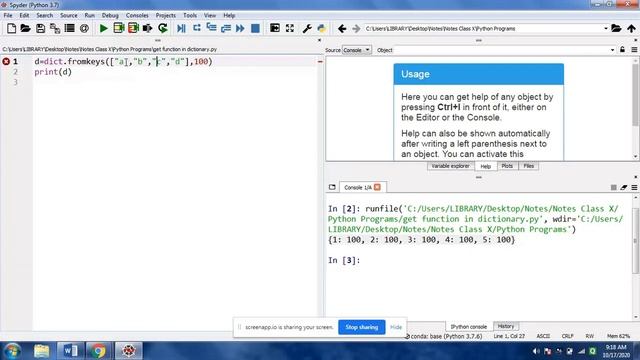Re-run last script

pyautogui.click(x=162, y=28)
